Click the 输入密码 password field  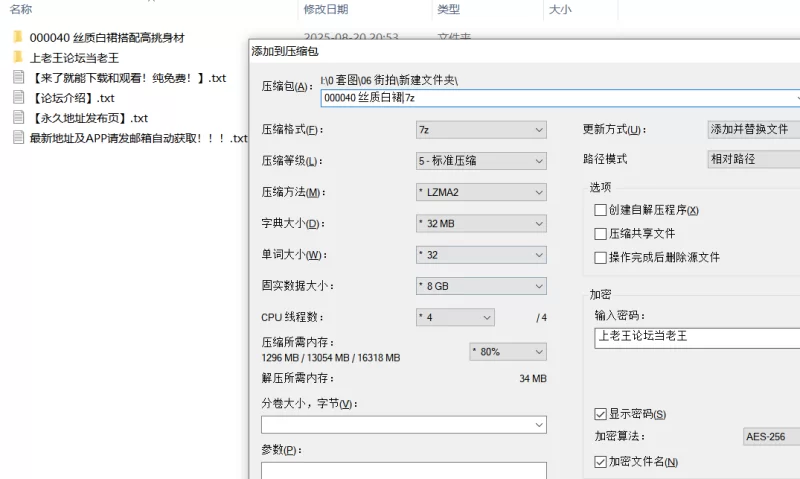tap(696, 337)
